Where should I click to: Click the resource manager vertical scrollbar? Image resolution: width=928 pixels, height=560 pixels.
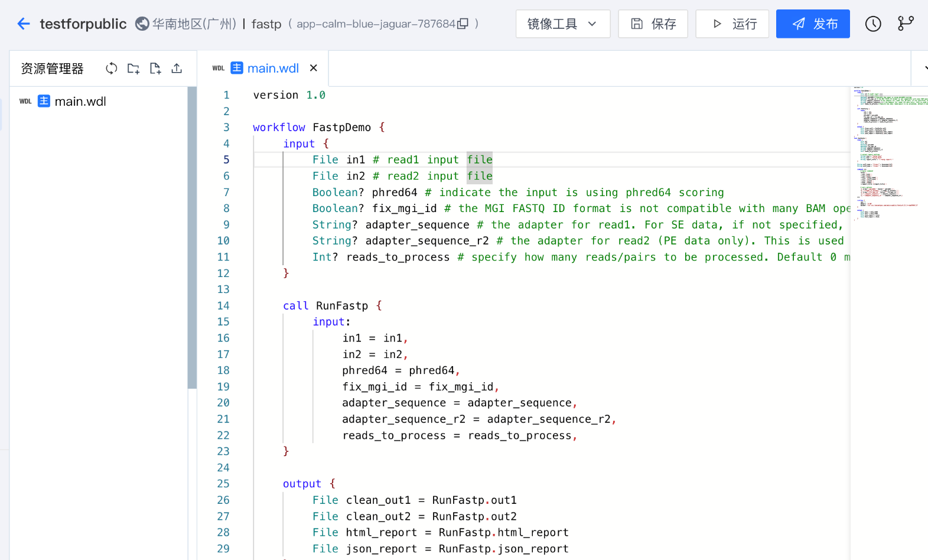pyautogui.click(x=192, y=236)
